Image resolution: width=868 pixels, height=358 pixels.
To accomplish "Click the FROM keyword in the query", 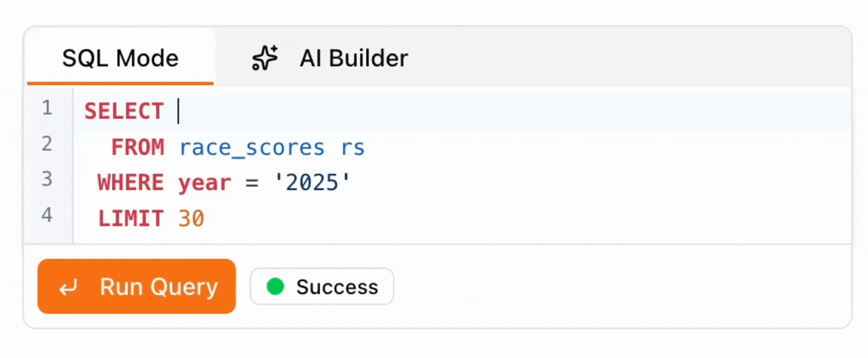I will (138, 147).
